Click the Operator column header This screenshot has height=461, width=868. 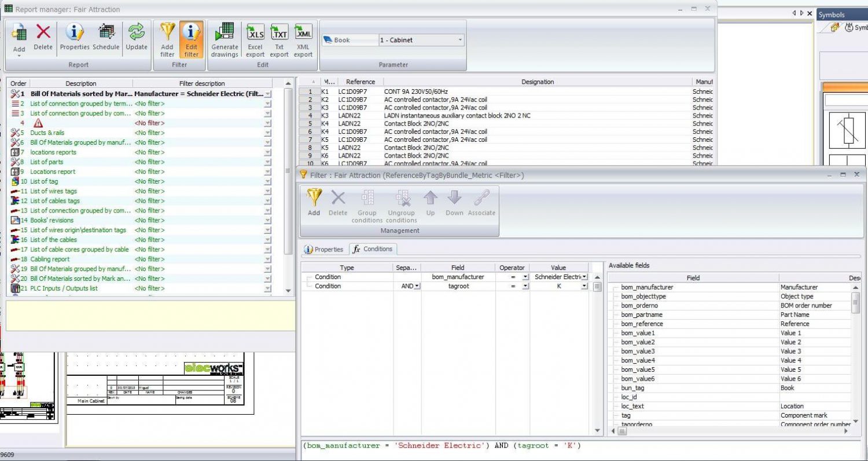pos(512,268)
